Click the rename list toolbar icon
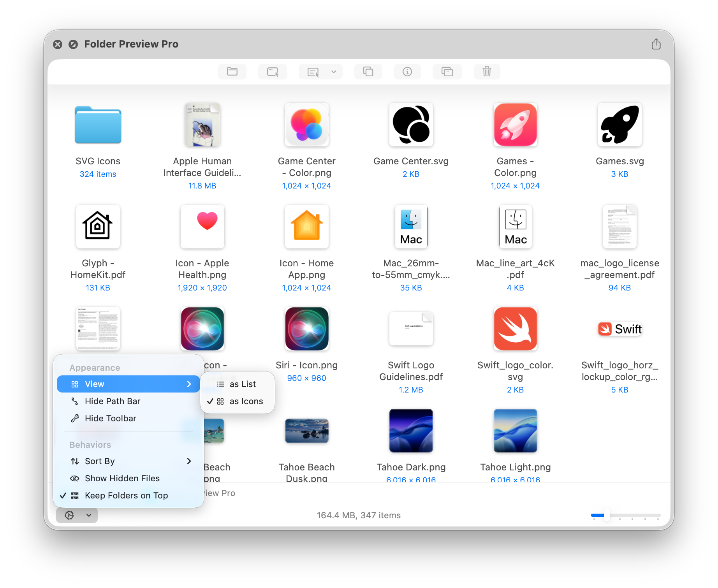 coord(313,72)
